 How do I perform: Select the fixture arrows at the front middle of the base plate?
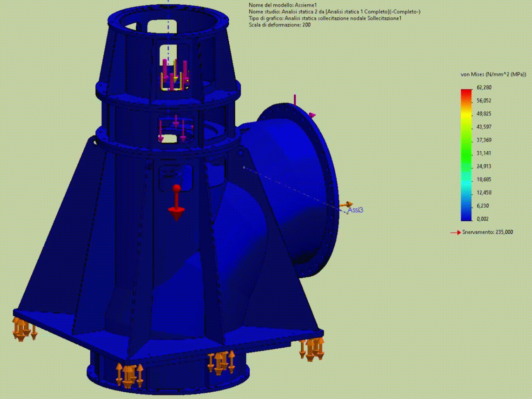[x=221, y=363]
